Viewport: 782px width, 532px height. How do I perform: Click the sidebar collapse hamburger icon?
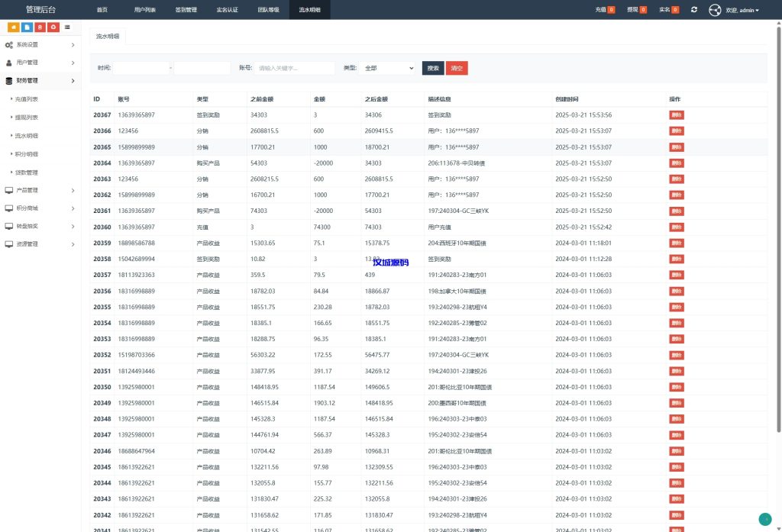pos(67,27)
